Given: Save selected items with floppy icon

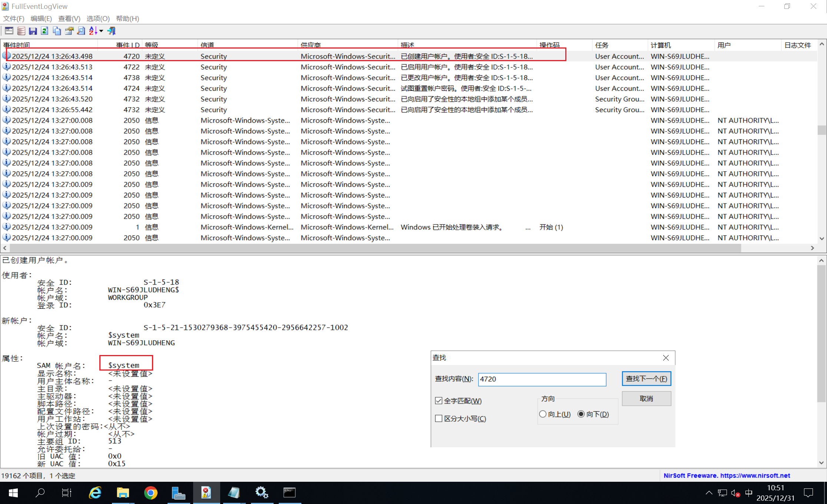Looking at the screenshot, I should 33,31.
